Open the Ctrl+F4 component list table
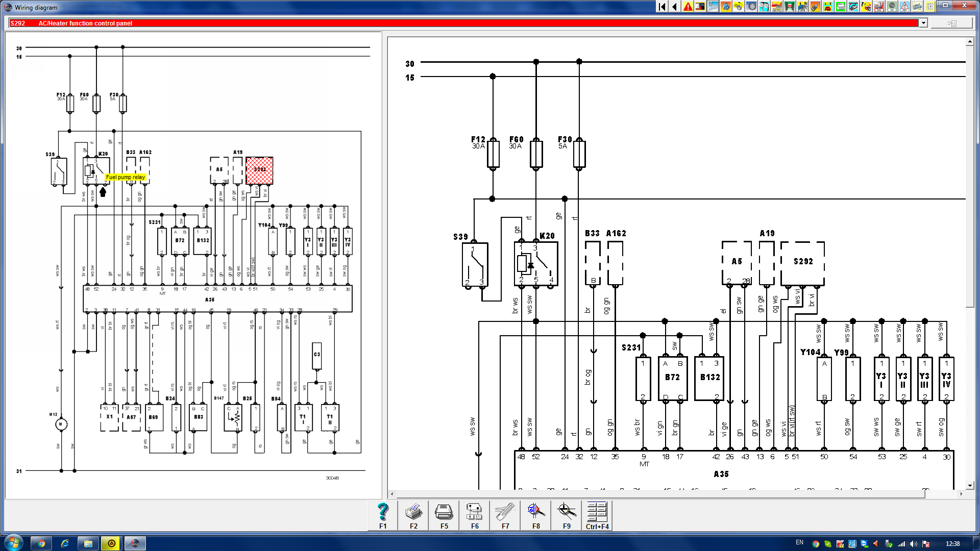The height and width of the screenshot is (551, 980). pyautogui.click(x=597, y=515)
